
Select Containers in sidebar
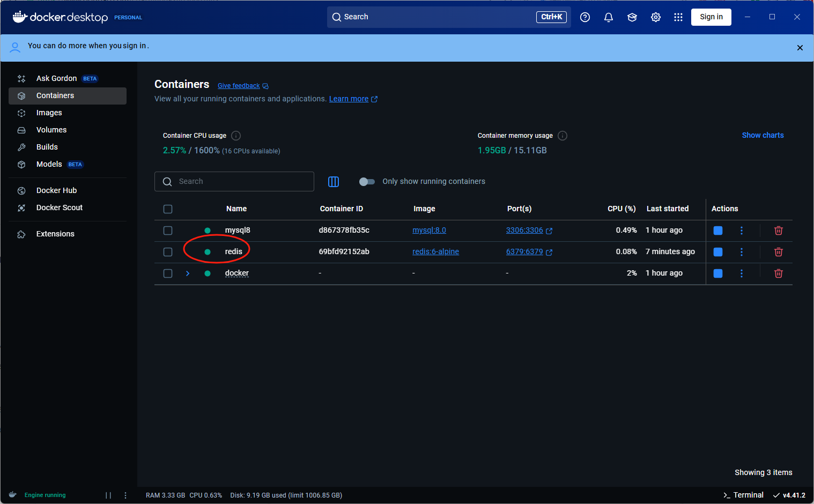(x=68, y=95)
